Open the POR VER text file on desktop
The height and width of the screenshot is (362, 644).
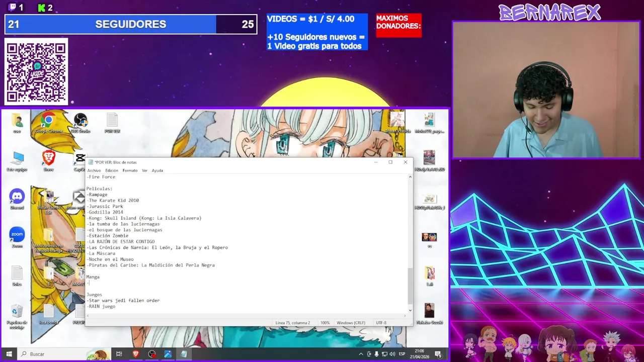click(112, 123)
